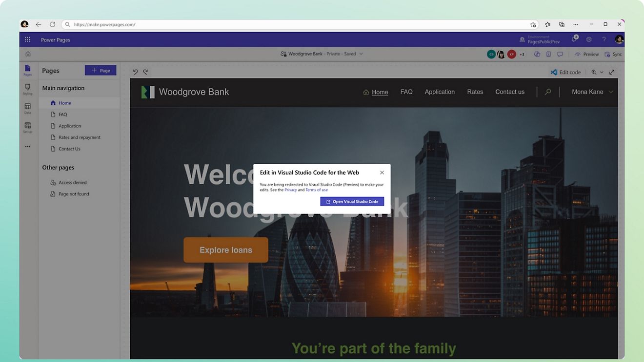Refresh the browser page
This screenshot has width=644, height=362.
[52, 24]
